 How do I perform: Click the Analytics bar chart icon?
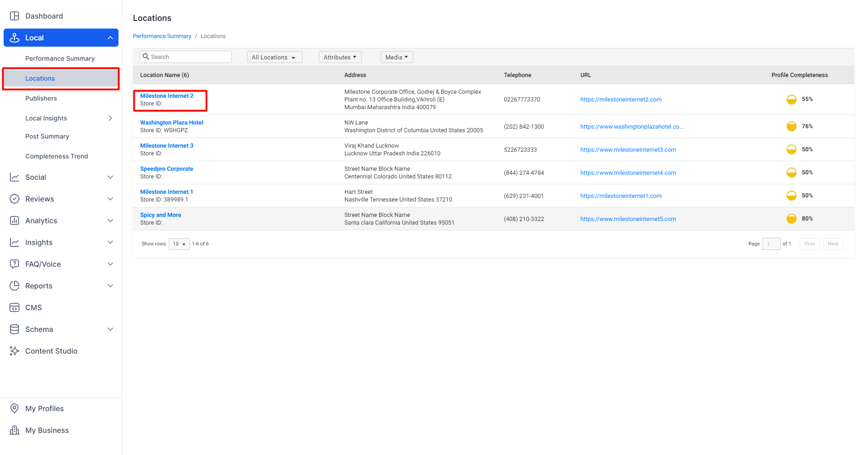(14, 220)
